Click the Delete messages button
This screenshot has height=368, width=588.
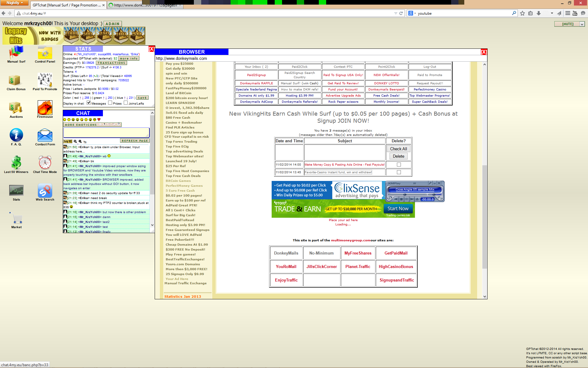click(x=398, y=156)
